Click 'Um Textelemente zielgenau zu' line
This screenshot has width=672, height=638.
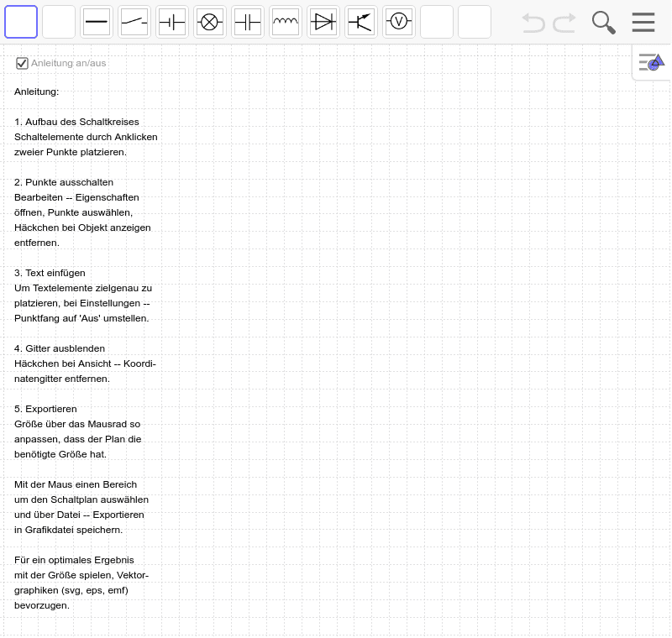point(83,288)
